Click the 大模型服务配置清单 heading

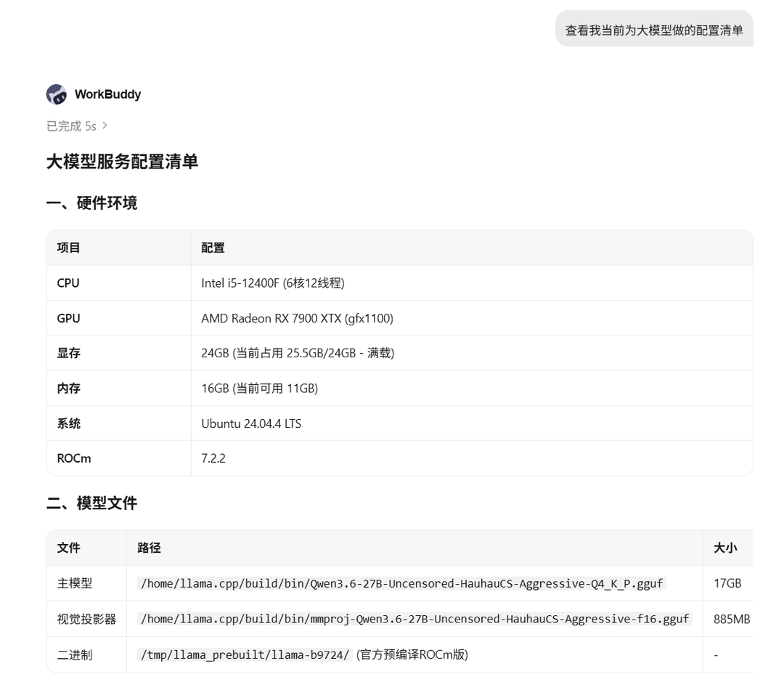122,162
